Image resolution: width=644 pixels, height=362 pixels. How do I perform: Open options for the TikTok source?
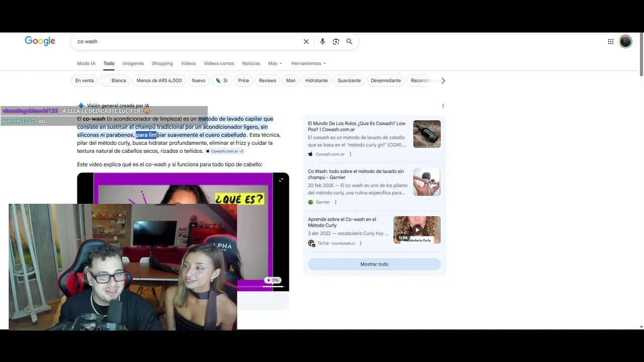point(360,243)
